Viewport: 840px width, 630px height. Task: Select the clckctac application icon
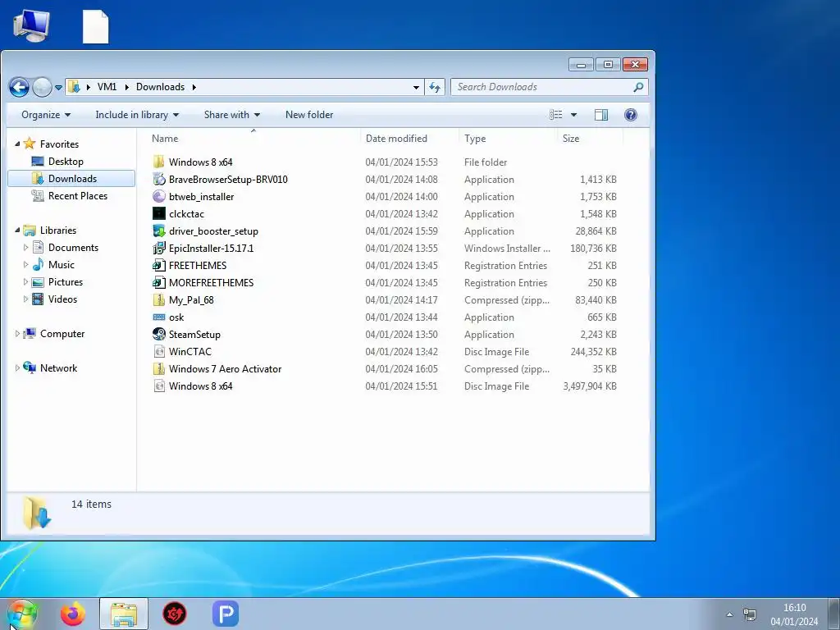158,214
